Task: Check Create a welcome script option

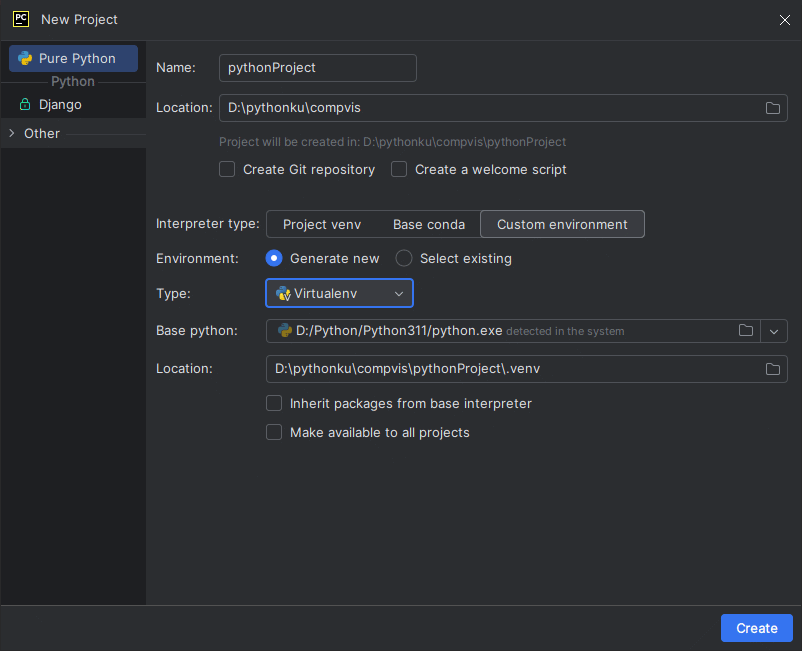Action: 399,169
